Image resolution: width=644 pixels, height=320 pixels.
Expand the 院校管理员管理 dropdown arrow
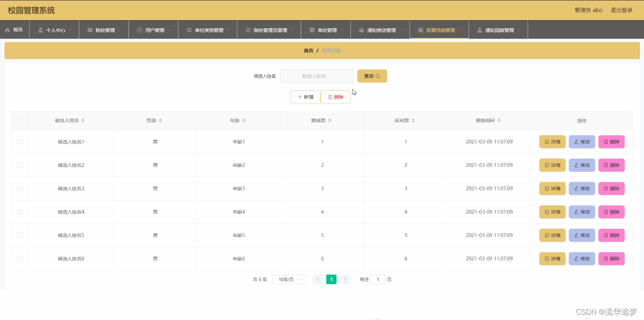(x=292, y=29)
